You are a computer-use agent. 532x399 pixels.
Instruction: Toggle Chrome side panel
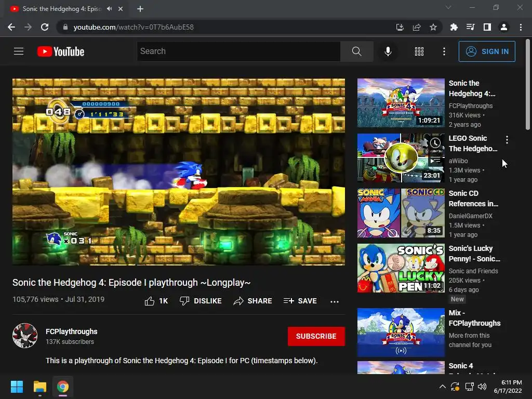point(487,27)
